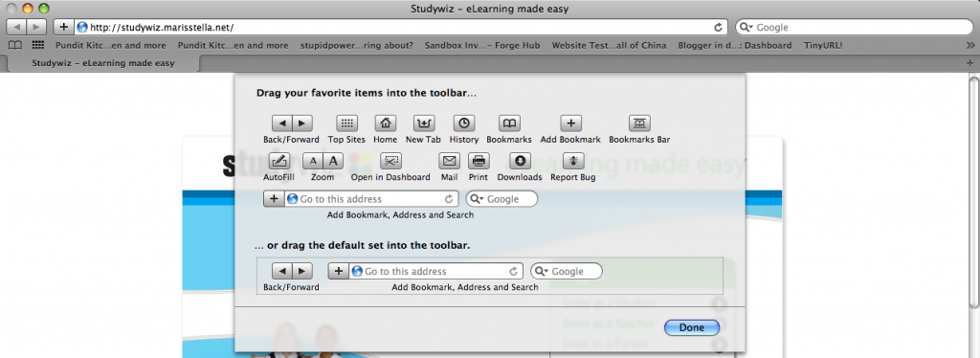Open the Blogger in d...: Dashboard bookmark
Screen dimensions: 980x358
click(x=734, y=45)
